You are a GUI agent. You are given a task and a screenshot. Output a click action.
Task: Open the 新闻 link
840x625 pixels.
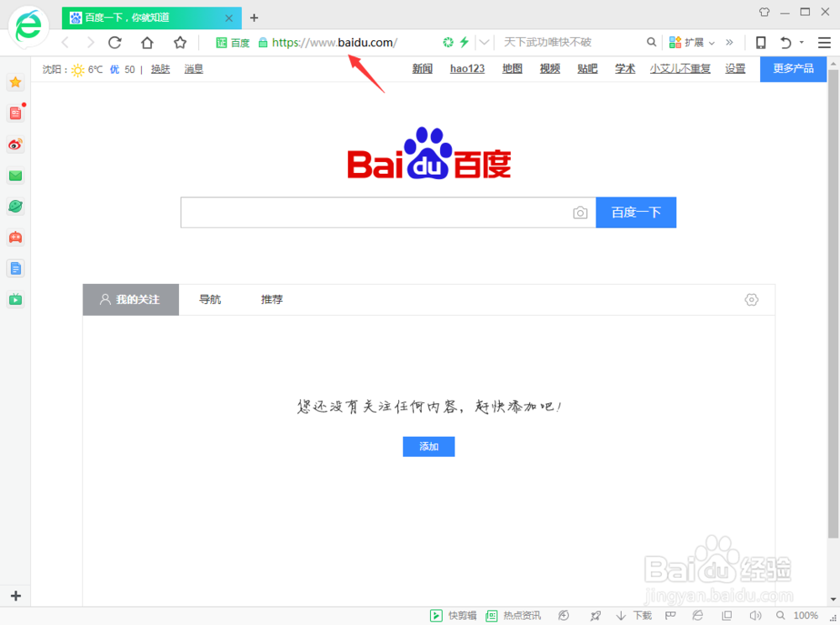point(423,69)
